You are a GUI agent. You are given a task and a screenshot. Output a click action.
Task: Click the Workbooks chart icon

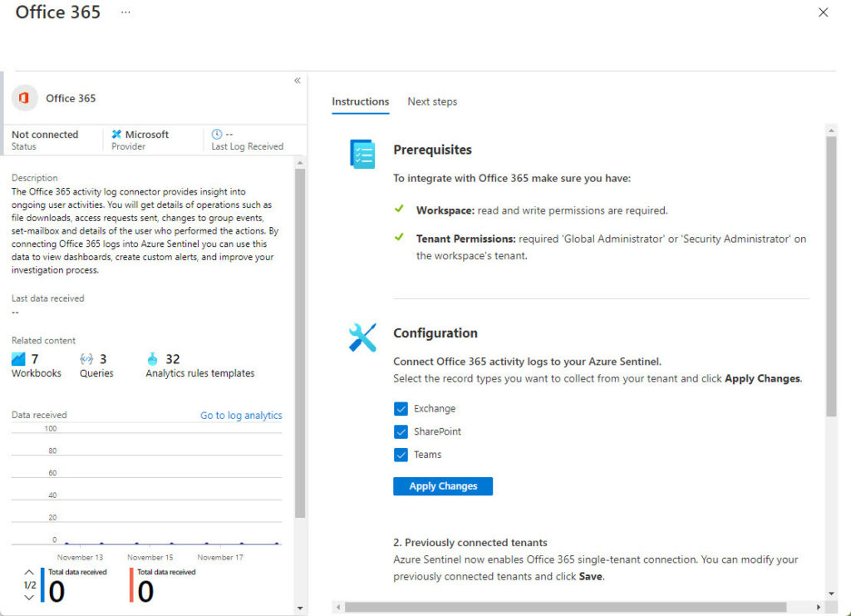coord(18,359)
